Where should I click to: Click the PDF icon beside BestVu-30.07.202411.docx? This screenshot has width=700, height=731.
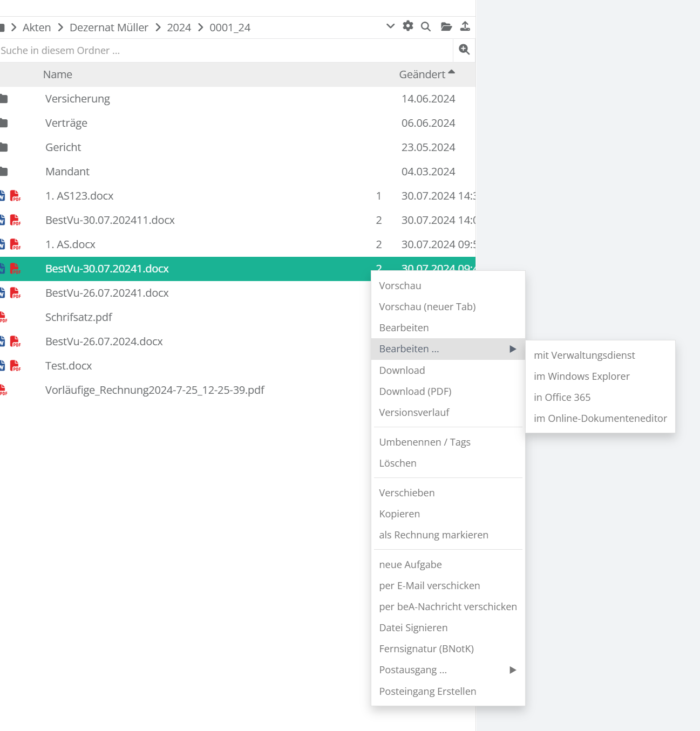(x=16, y=220)
